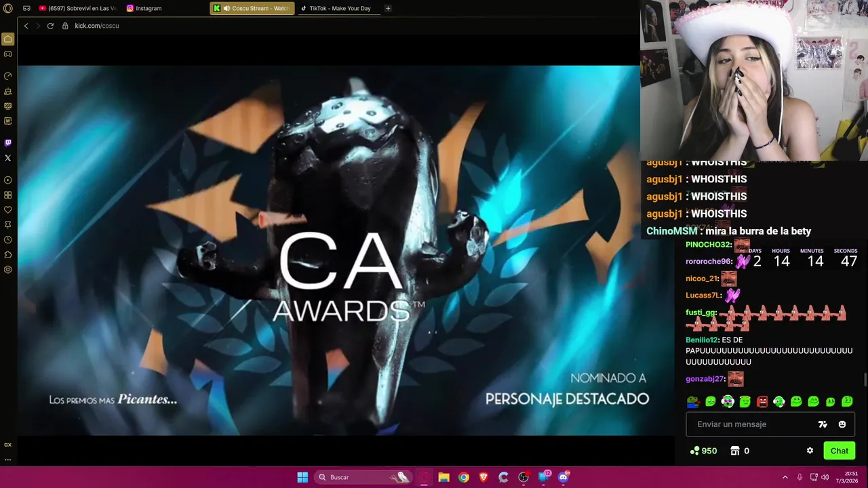Open channel points balance showing 950
Screen dimensions: 868x488
(703, 451)
